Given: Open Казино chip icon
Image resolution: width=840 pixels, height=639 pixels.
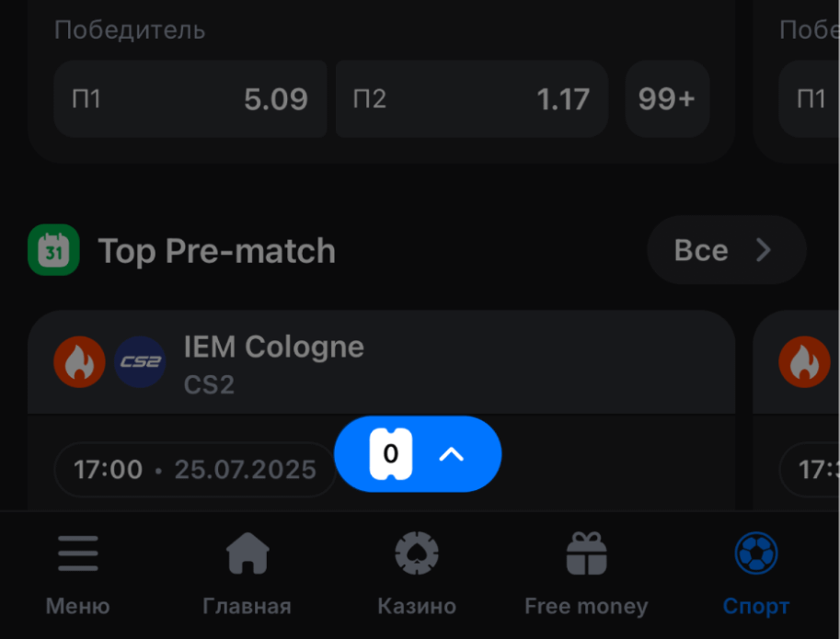Looking at the screenshot, I should [417, 554].
